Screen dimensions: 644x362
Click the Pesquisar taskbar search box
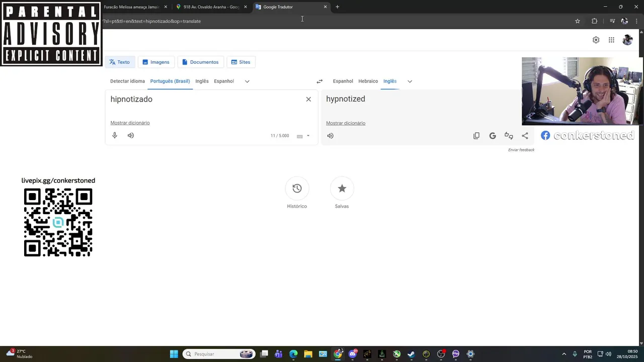coord(219,354)
